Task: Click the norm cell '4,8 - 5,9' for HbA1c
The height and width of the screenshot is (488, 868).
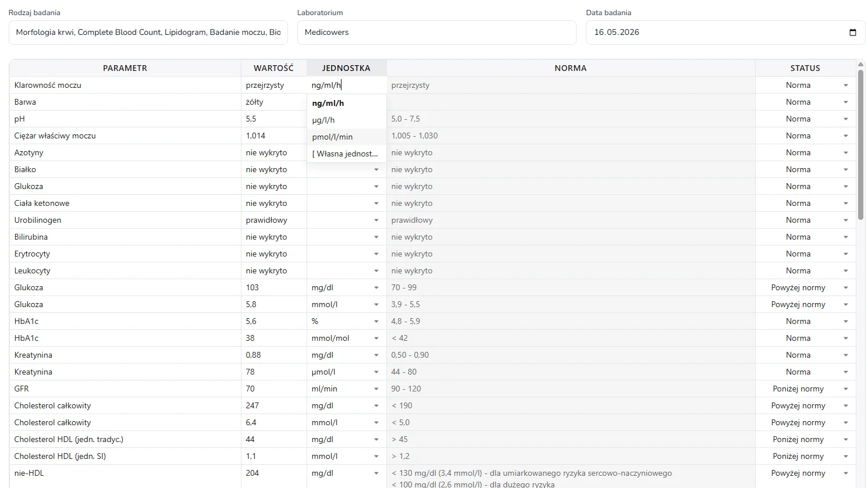Action: coord(571,321)
